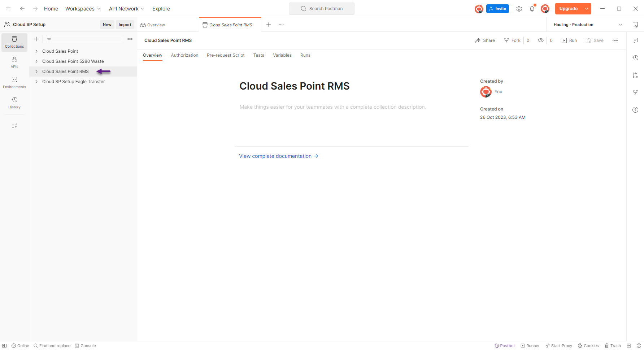This screenshot has width=644, height=350.
Task: Open the settings gear icon
Action: pyautogui.click(x=519, y=9)
